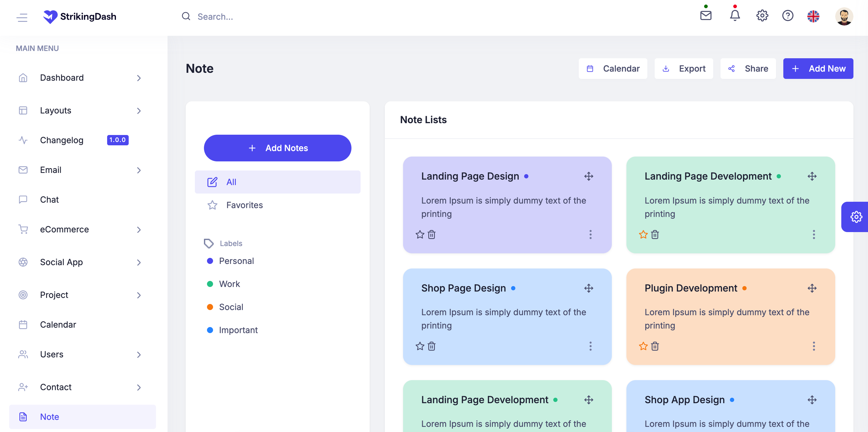Image resolution: width=868 pixels, height=432 pixels.
Task: Open the search magnifier icon
Action: tap(186, 16)
